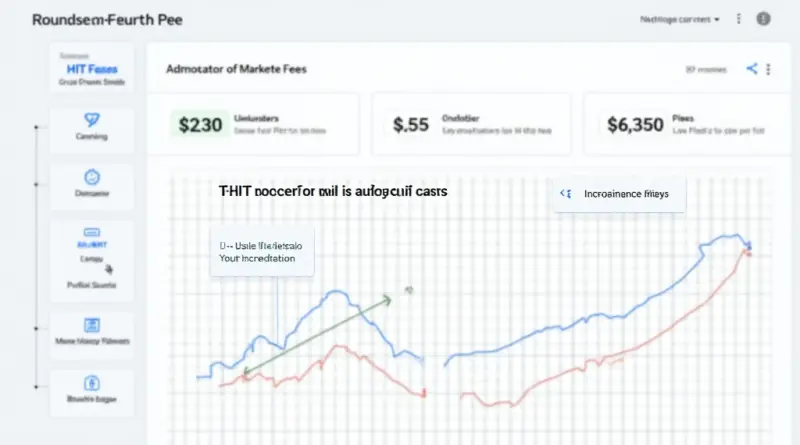Expand the top-right account dropdown arrow

[716, 19]
